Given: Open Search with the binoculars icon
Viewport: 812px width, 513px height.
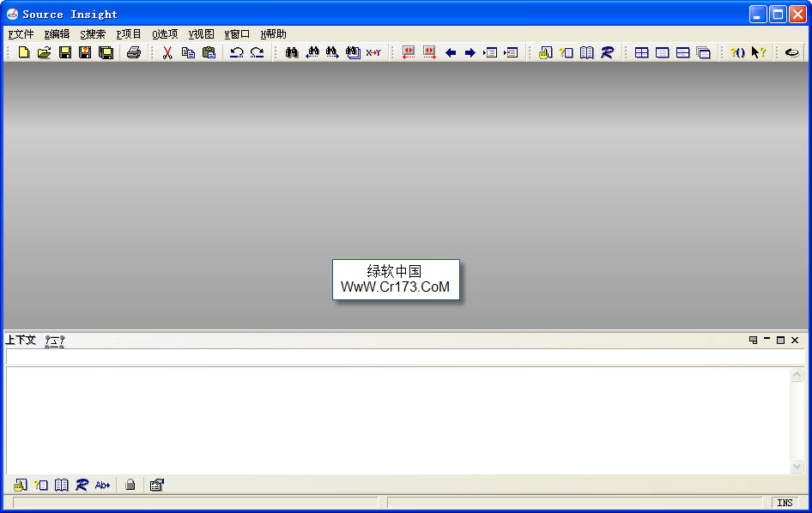Looking at the screenshot, I should (x=292, y=52).
